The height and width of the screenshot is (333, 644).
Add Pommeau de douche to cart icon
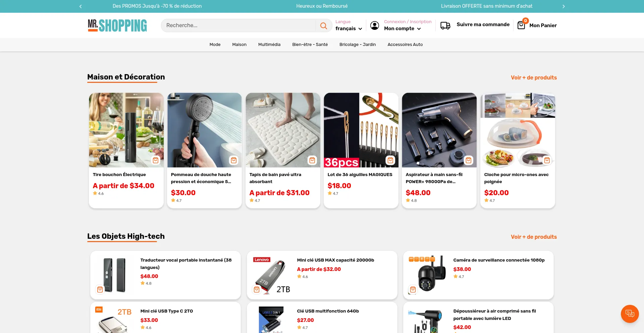point(234,160)
